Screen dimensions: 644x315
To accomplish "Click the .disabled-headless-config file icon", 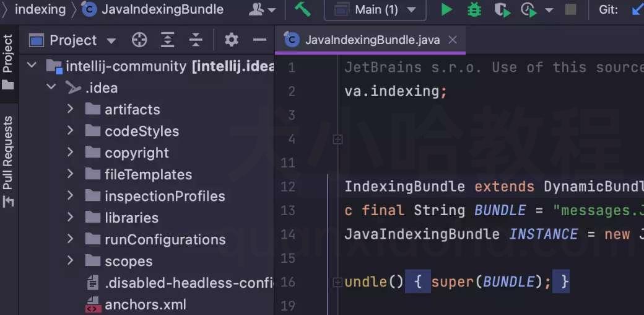I will pos(93,283).
